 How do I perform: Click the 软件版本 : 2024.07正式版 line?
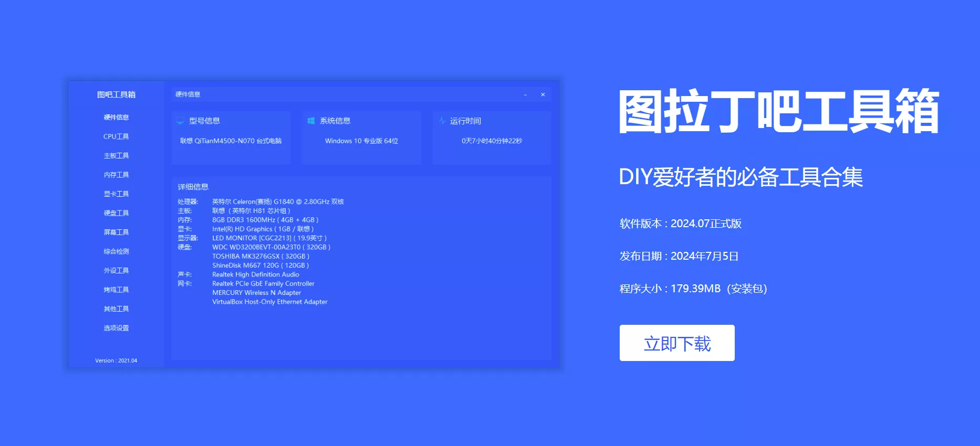681,224
